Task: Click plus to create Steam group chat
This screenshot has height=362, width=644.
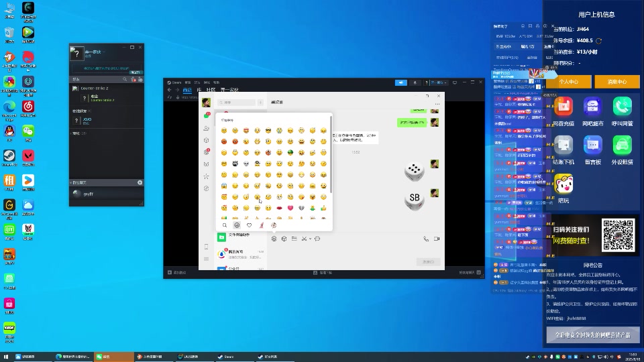Action: 140,182
